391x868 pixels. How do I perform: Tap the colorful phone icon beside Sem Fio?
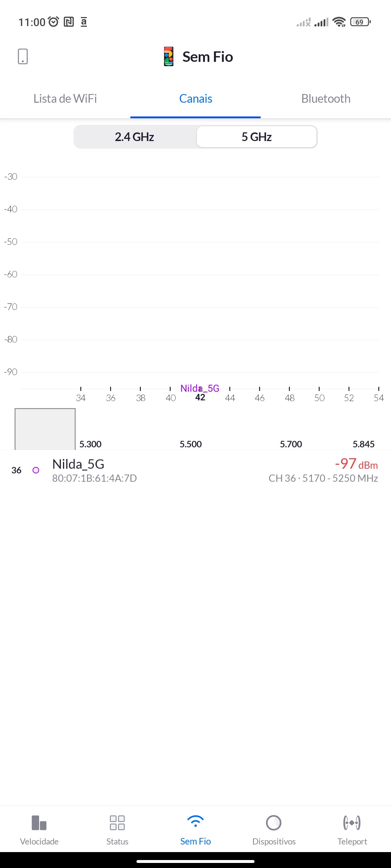(x=169, y=56)
